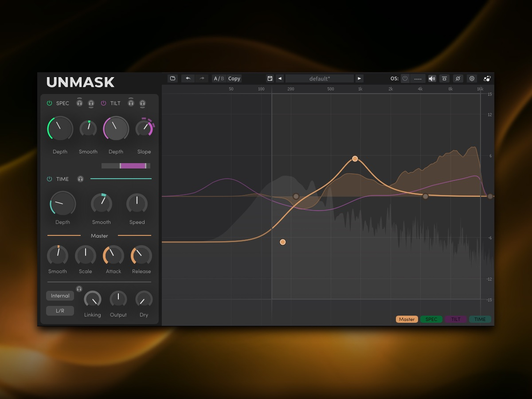Click the Output knob
The image size is (532, 399).
point(118,300)
